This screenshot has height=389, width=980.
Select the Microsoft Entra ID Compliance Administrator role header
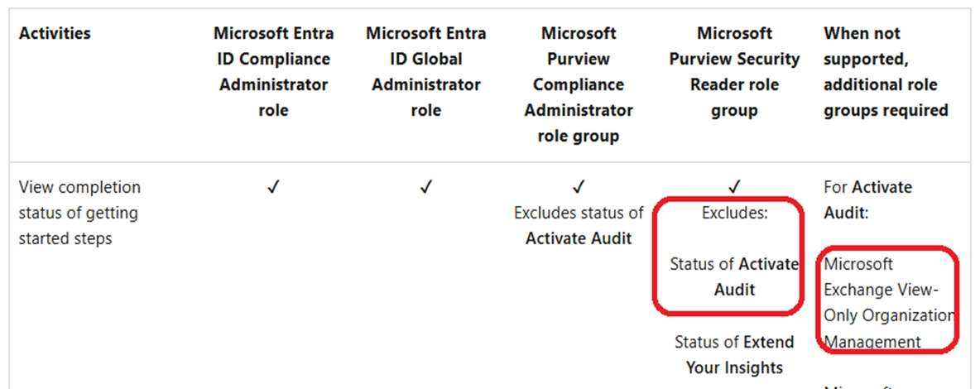(273, 72)
